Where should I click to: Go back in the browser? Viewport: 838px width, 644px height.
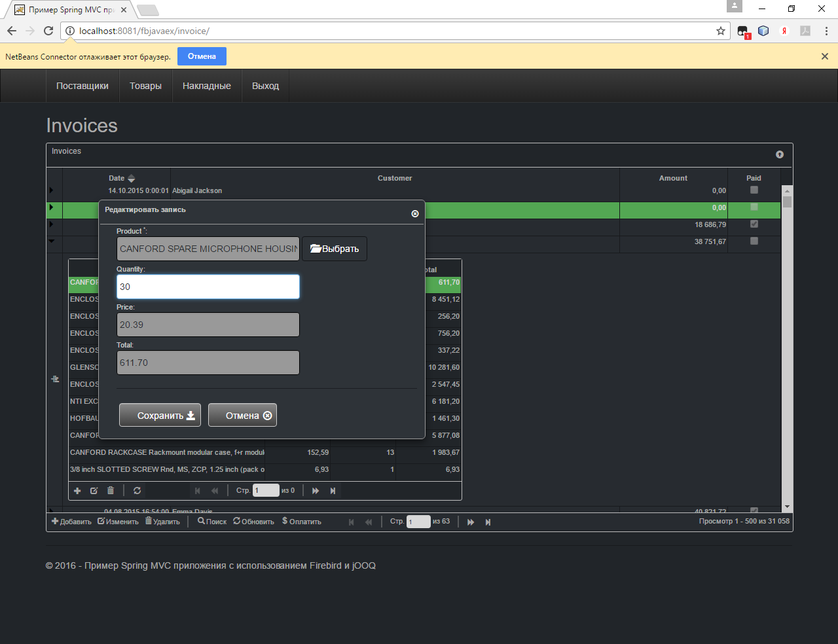12,31
